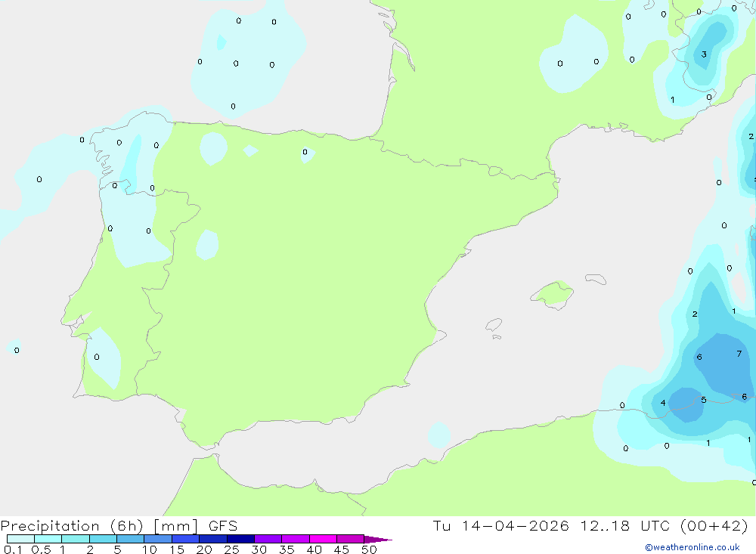The width and height of the screenshot is (756, 554).
Task: Click the legend swatch between 40 and 45
Action: tap(323, 539)
